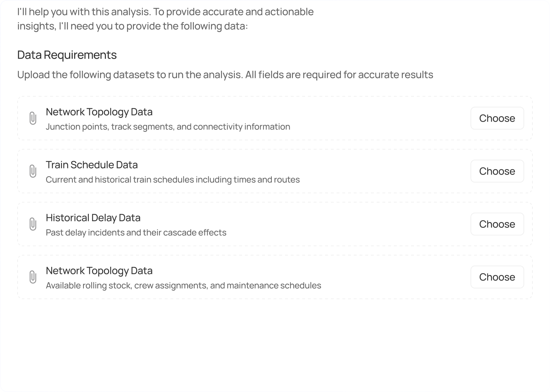Click inside the Historical Delay Data upload area
Image resolution: width=550 pixels, height=392 pixels.
pyautogui.click(x=251, y=224)
